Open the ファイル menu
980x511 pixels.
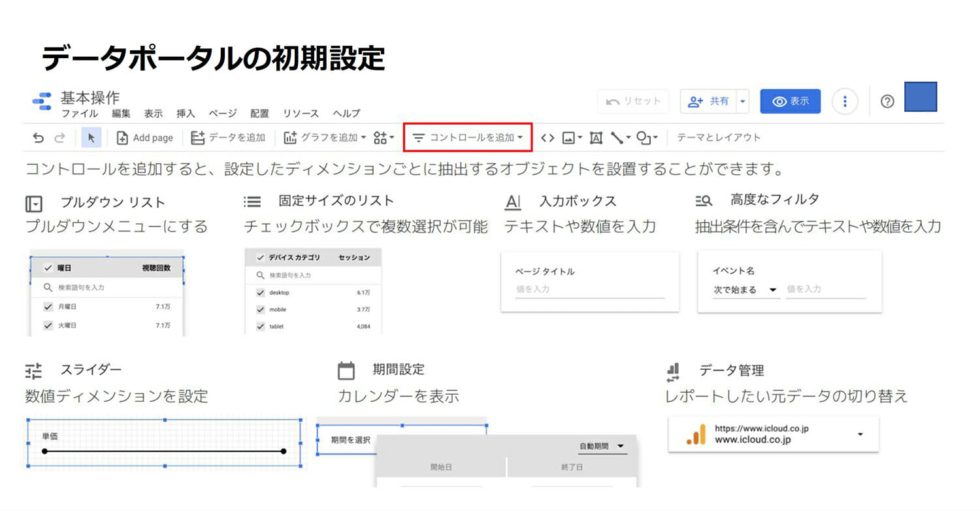pyautogui.click(x=79, y=114)
